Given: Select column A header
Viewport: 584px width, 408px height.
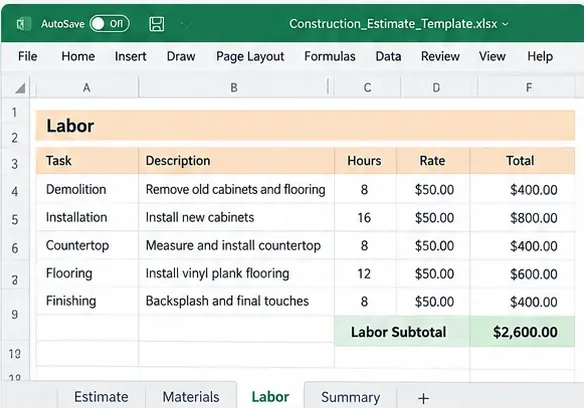Looking at the screenshot, I should click(87, 88).
